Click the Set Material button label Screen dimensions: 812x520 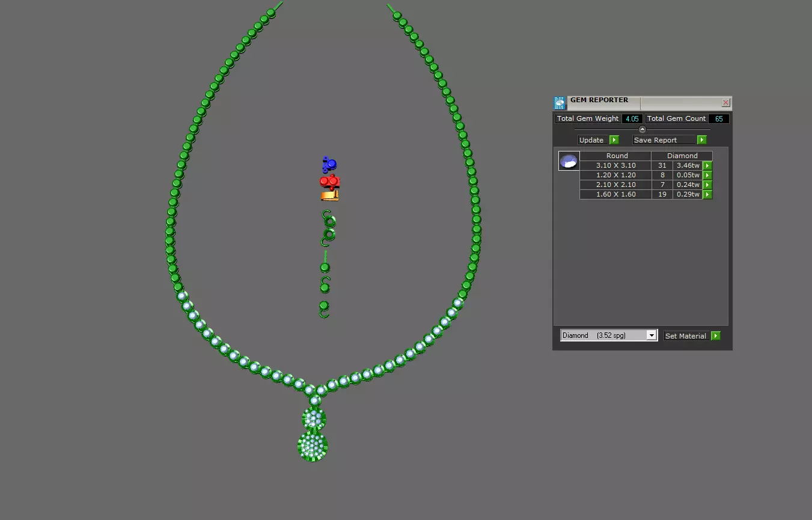tap(686, 336)
